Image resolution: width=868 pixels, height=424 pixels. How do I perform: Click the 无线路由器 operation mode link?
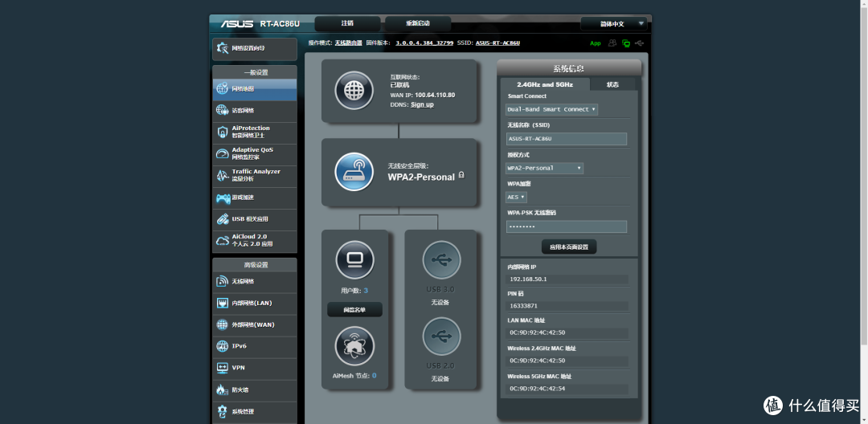click(x=348, y=43)
